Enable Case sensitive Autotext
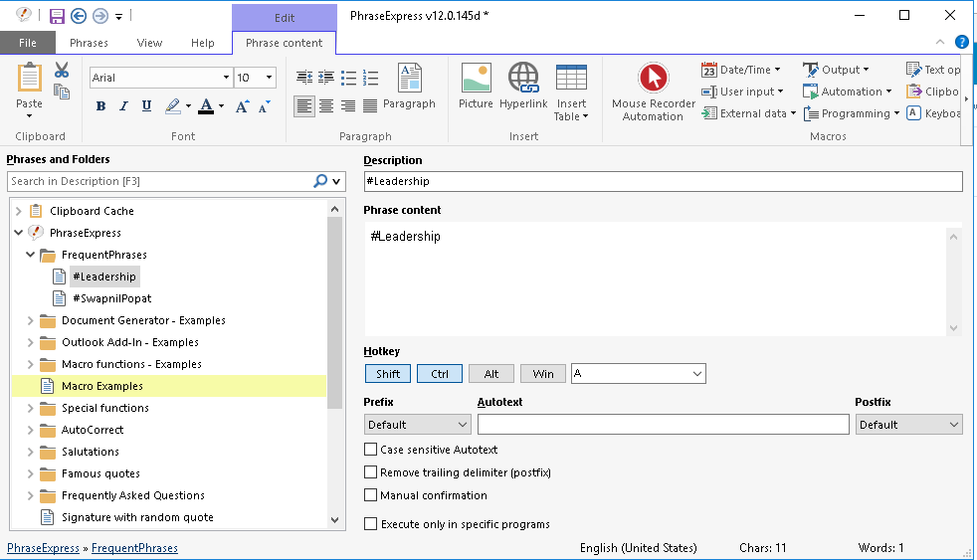The height and width of the screenshot is (560, 977). pos(371,450)
